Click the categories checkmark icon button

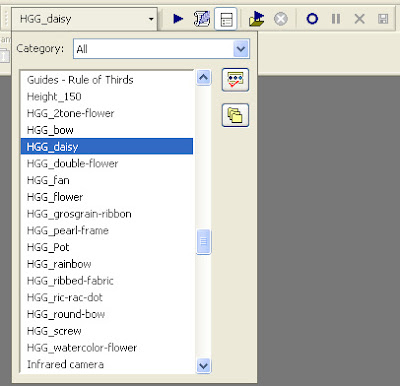[x=235, y=80]
